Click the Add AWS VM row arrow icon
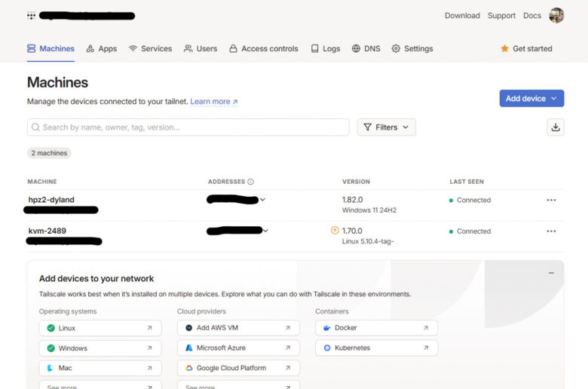Screen dimensions: 588x389 [x=288, y=328]
